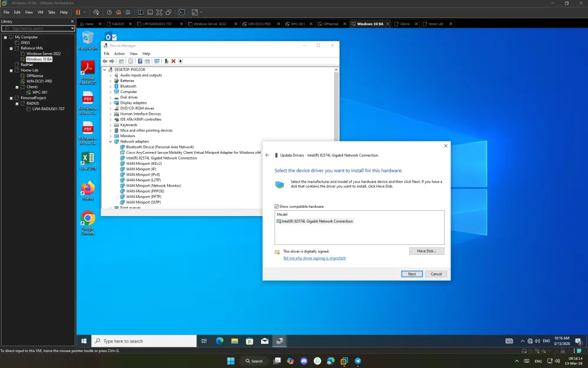The height and width of the screenshot is (368, 588).
Task: Click the red uninstall device icon in the Device Manager toolbar
Action: tap(173, 61)
